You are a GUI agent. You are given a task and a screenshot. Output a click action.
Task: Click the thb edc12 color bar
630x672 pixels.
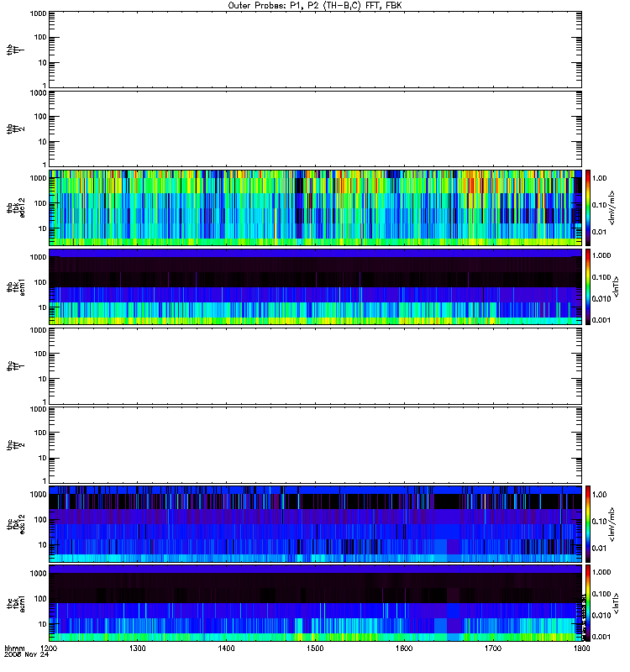(x=588, y=207)
